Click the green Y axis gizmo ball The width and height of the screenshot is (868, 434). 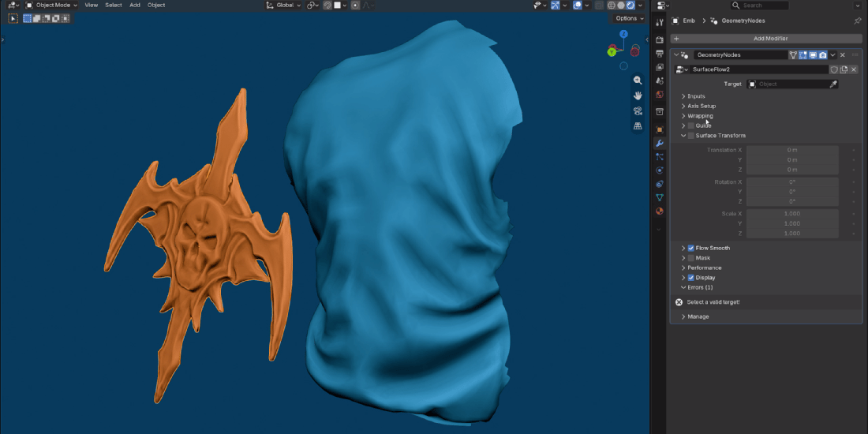click(612, 52)
